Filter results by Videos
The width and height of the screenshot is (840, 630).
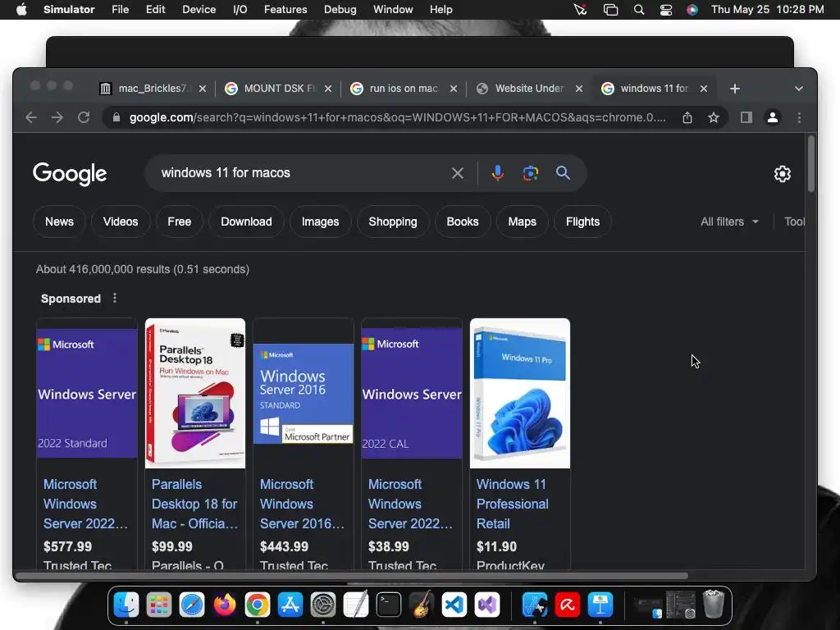pos(121,221)
